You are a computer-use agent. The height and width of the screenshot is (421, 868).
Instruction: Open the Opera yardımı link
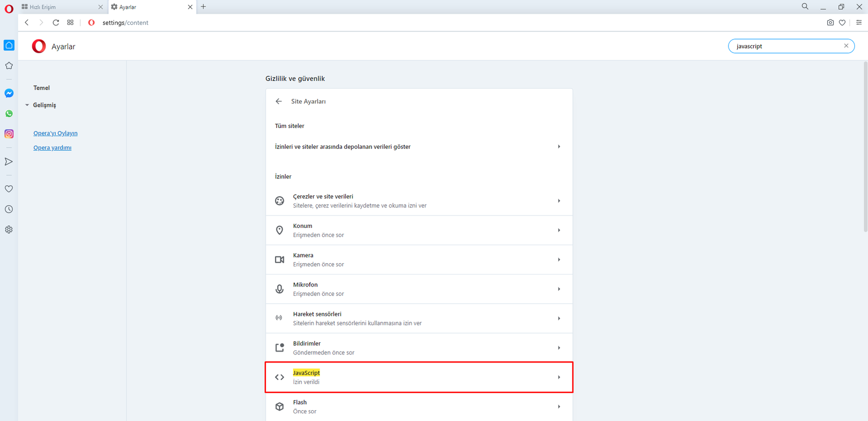point(52,148)
